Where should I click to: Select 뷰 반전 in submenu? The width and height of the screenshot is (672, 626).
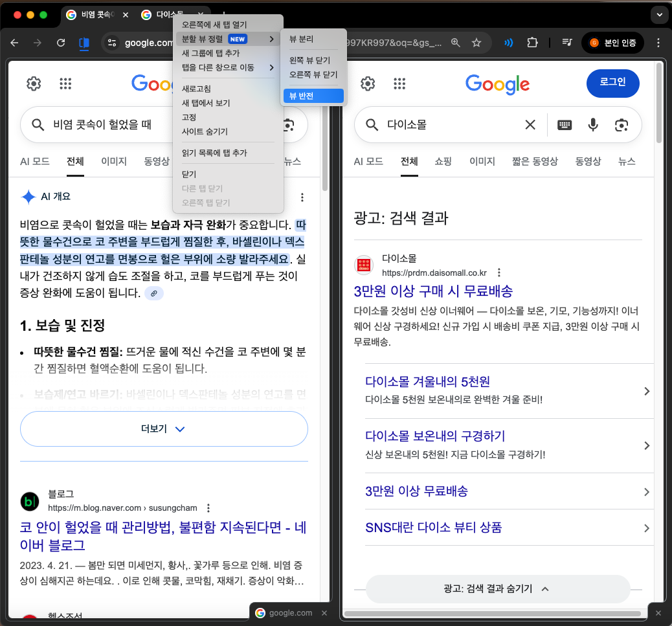coord(313,96)
